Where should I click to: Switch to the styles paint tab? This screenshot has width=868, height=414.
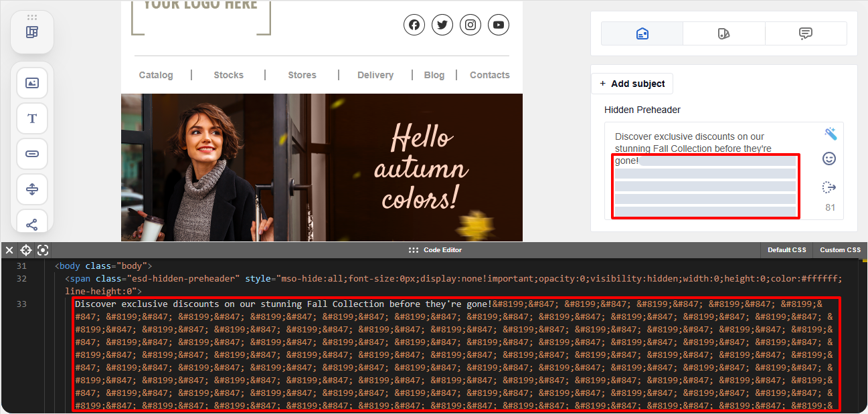(724, 33)
